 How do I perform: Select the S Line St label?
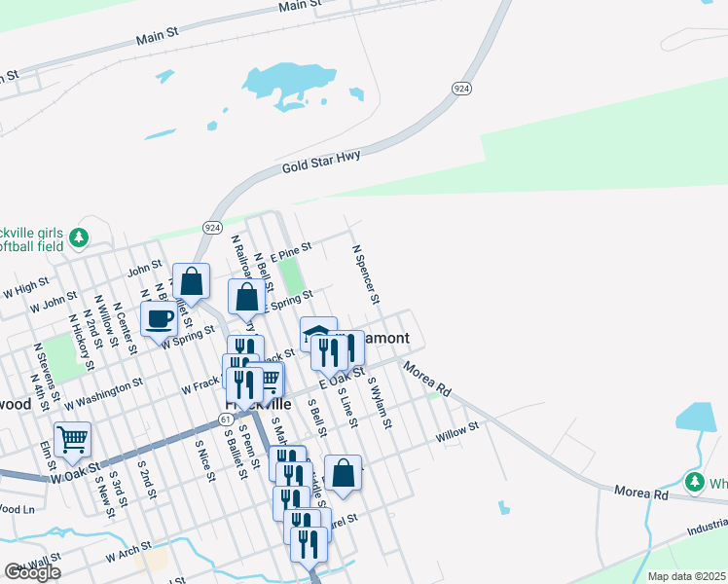(347, 408)
